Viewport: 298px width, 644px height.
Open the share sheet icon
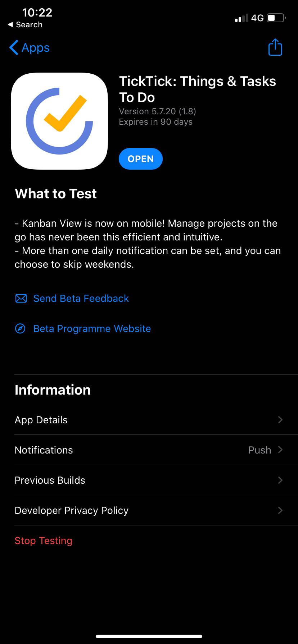275,47
